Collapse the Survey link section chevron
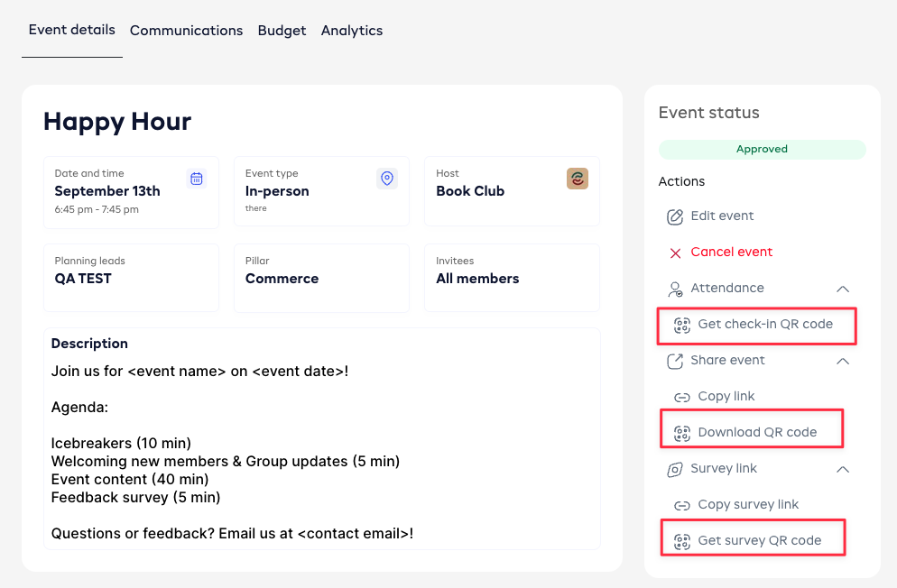 coord(843,469)
